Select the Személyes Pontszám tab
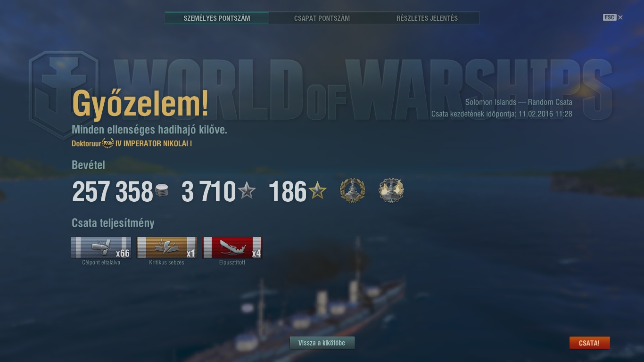644x362 pixels. 217,18
